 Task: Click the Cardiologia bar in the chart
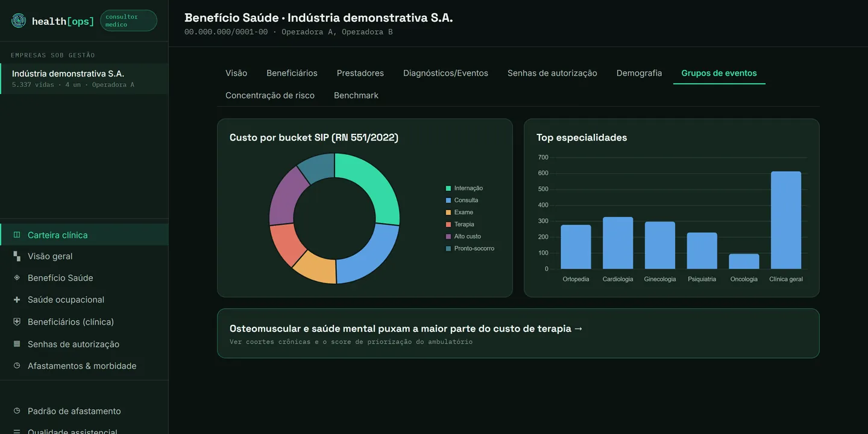pos(618,243)
